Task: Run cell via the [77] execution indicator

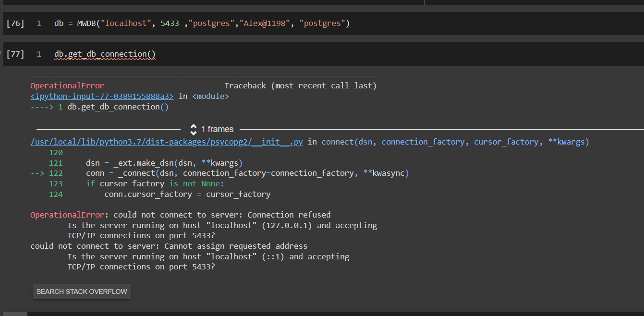Action: 15,54
